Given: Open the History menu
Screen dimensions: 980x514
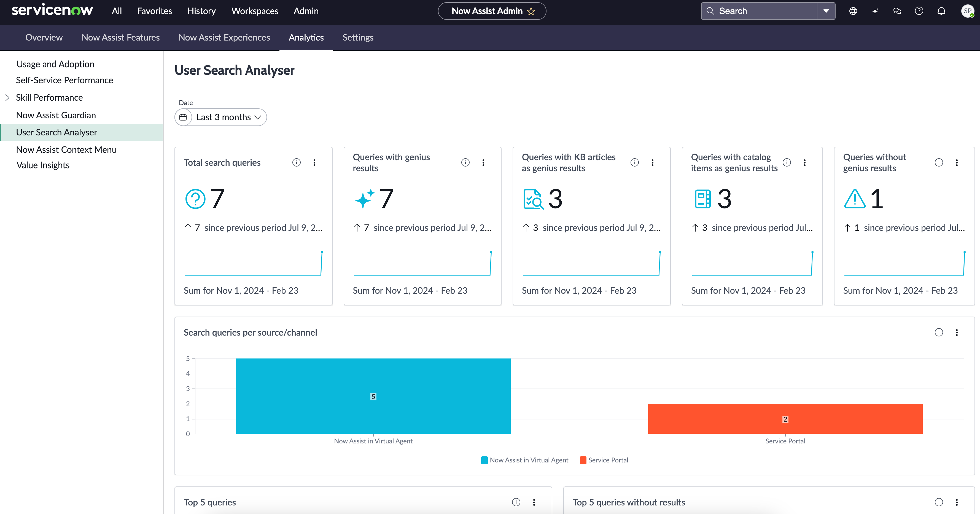Looking at the screenshot, I should (202, 11).
